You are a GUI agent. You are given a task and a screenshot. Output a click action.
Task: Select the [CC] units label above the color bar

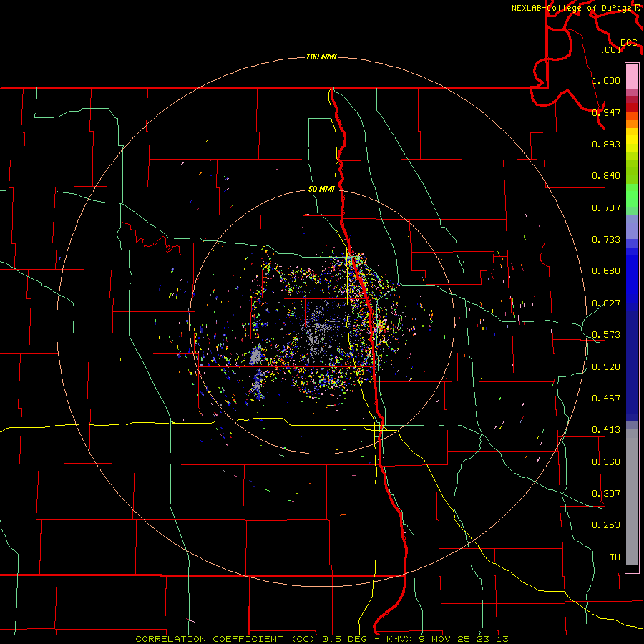[x=611, y=49]
